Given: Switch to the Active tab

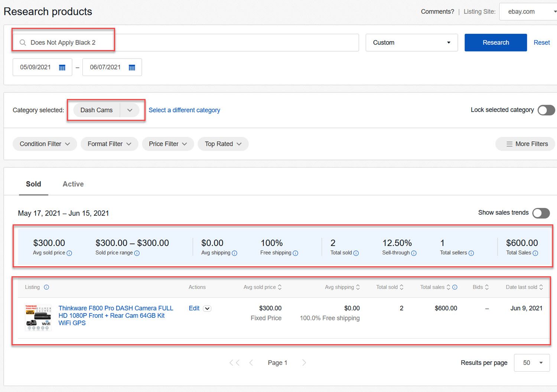Looking at the screenshot, I should pos(73,184).
